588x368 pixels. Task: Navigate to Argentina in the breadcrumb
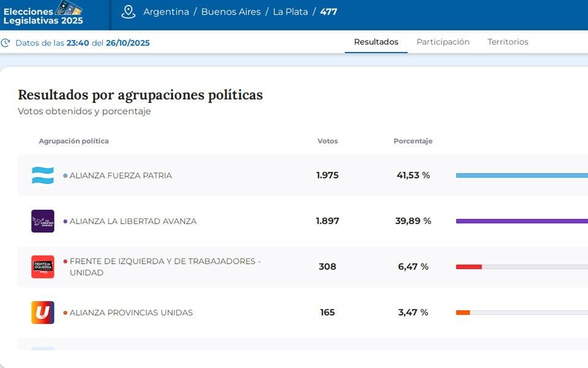166,12
